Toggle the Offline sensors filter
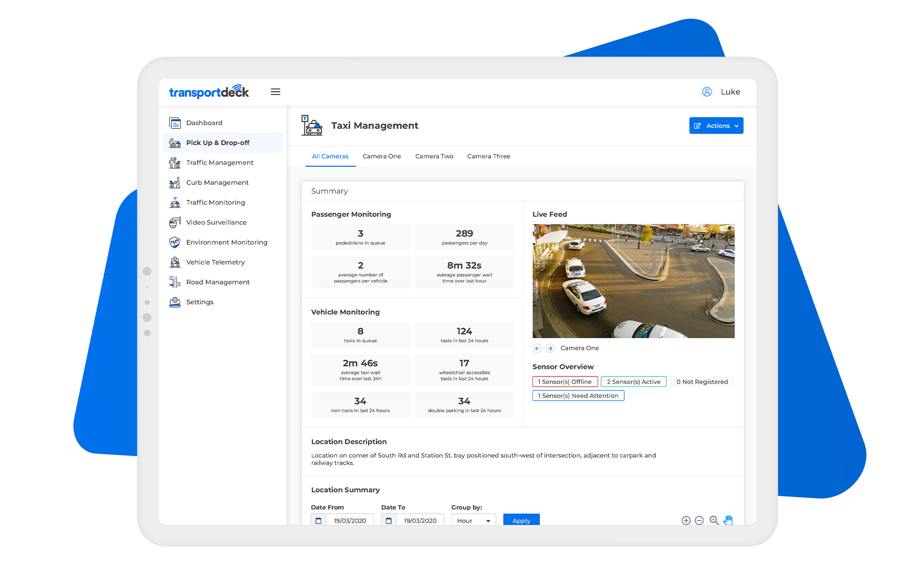 565,381
